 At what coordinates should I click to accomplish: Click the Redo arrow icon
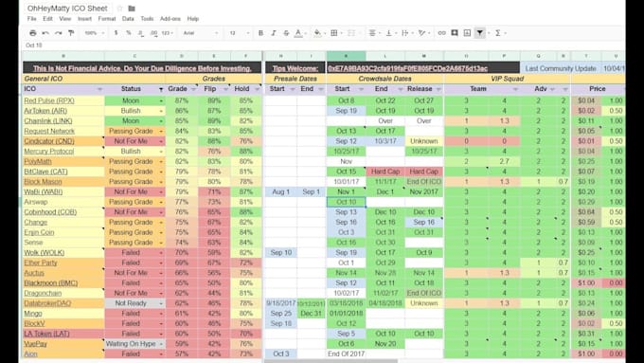tap(59, 33)
